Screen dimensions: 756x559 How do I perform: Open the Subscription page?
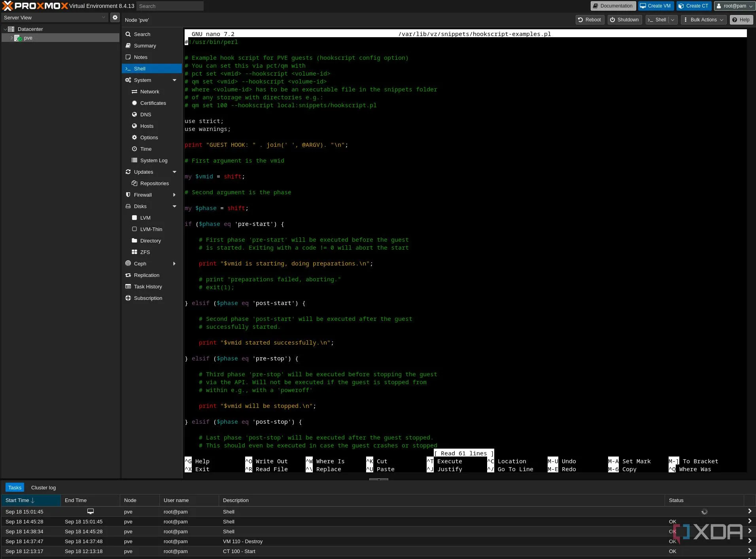tap(148, 298)
